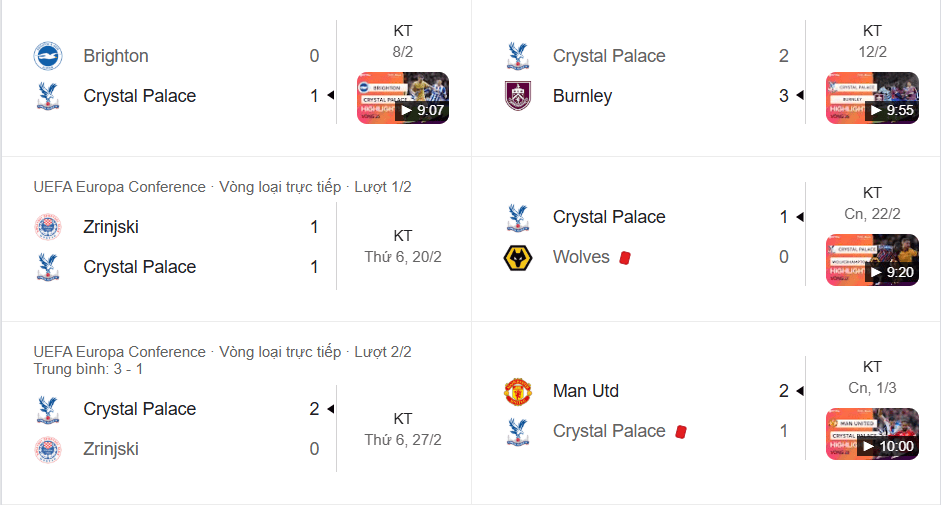
Task: Open the Wolves team name link
Action: [x=581, y=257]
